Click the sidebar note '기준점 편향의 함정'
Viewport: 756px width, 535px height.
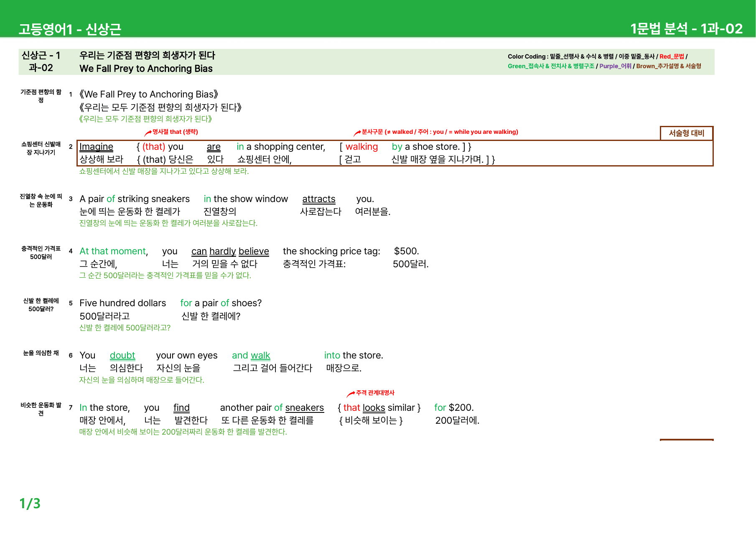pyautogui.click(x=41, y=96)
